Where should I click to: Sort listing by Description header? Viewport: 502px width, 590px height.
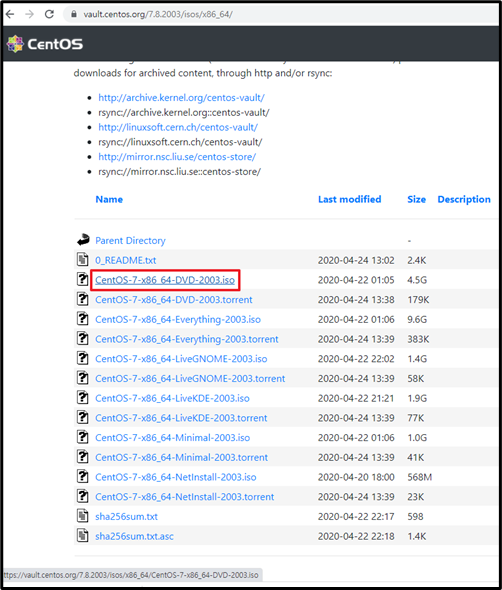[464, 199]
